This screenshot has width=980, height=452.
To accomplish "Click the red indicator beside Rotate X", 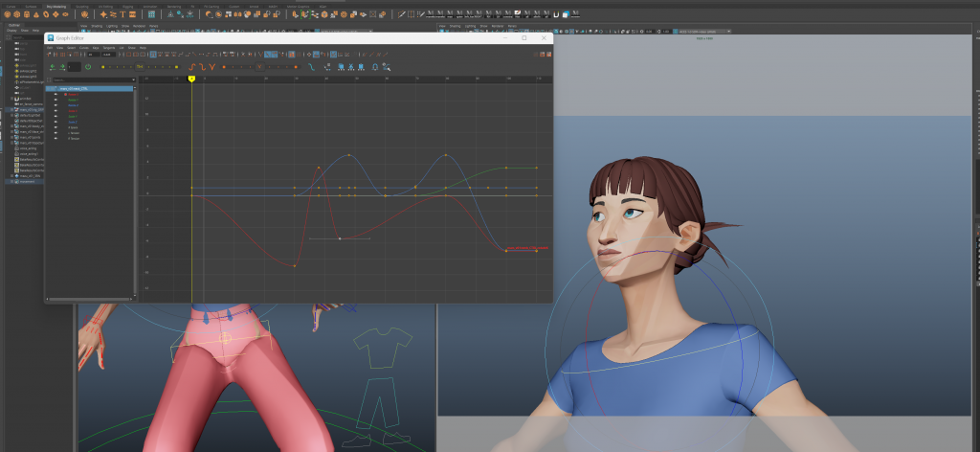I will tap(66, 95).
